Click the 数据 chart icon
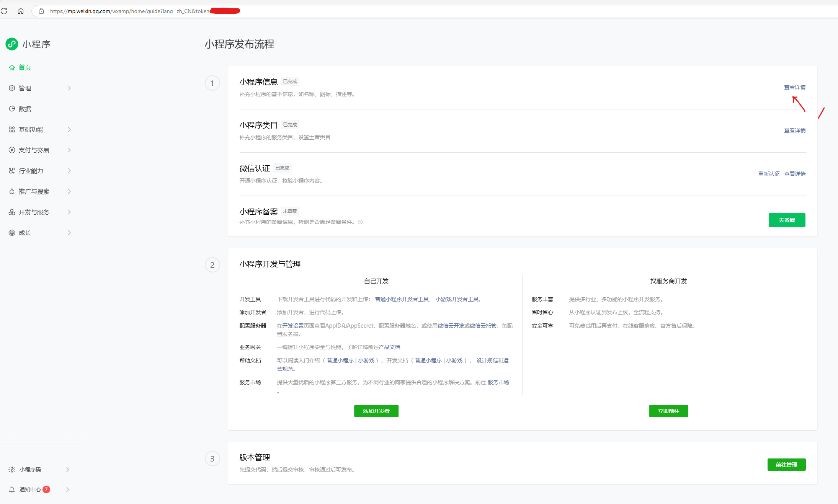 [x=12, y=109]
